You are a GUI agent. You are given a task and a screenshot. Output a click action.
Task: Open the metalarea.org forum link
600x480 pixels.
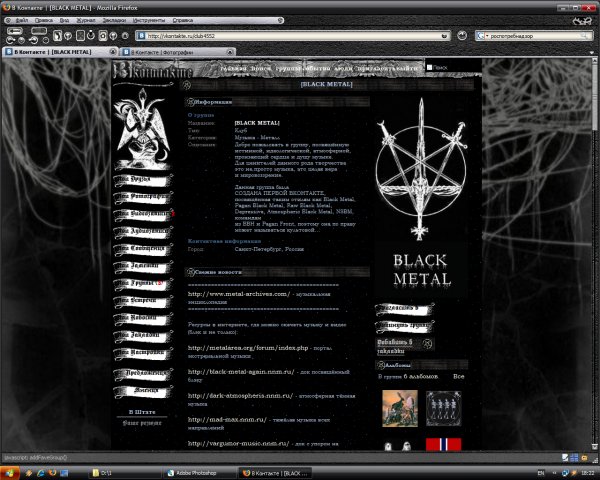pyautogui.click(x=248, y=348)
